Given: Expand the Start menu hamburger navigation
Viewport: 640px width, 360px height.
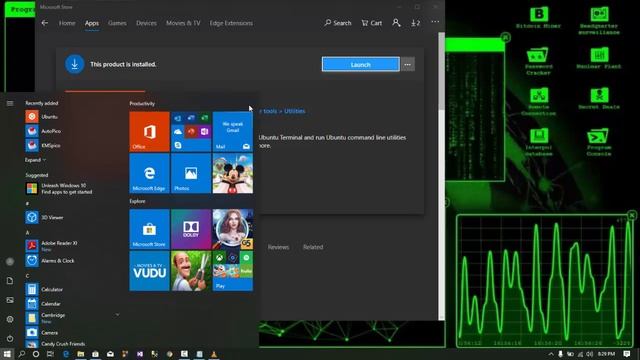Looking at the screenshot, I should 10,104.
